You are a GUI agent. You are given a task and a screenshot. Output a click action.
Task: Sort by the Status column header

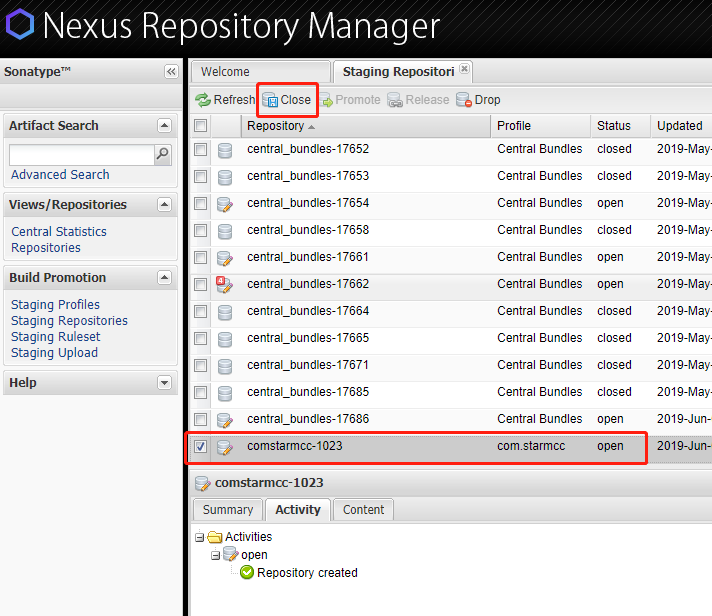(621, 126)
